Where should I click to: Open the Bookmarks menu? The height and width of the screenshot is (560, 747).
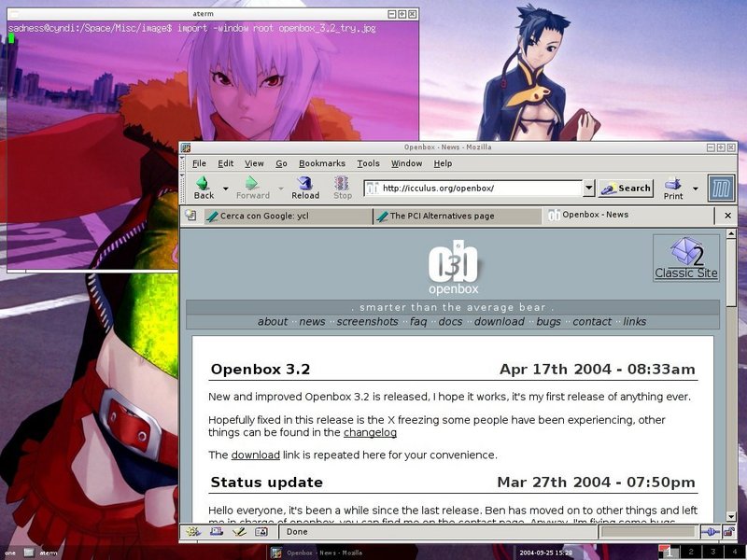coord(322,163)
